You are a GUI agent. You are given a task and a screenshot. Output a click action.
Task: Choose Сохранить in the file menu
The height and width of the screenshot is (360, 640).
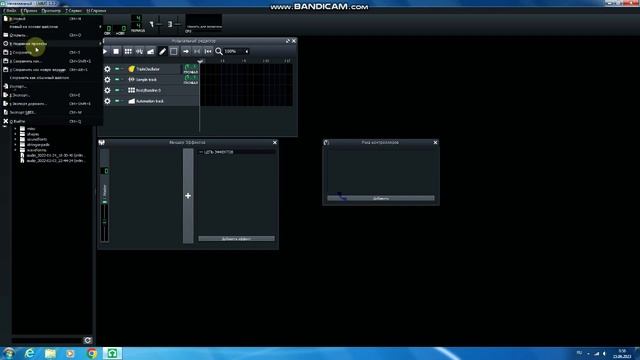[52, 52]
